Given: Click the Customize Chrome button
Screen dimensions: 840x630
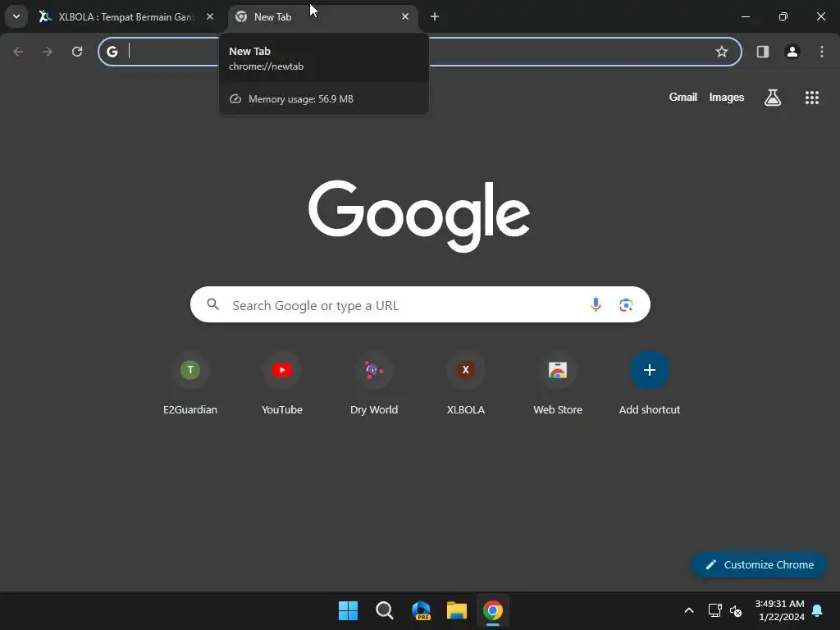Looking at the screenshot, I should [759, 564].
